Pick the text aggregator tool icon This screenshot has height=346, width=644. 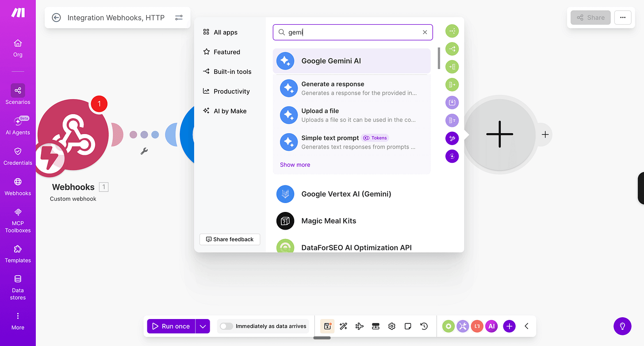click(452, 120)
